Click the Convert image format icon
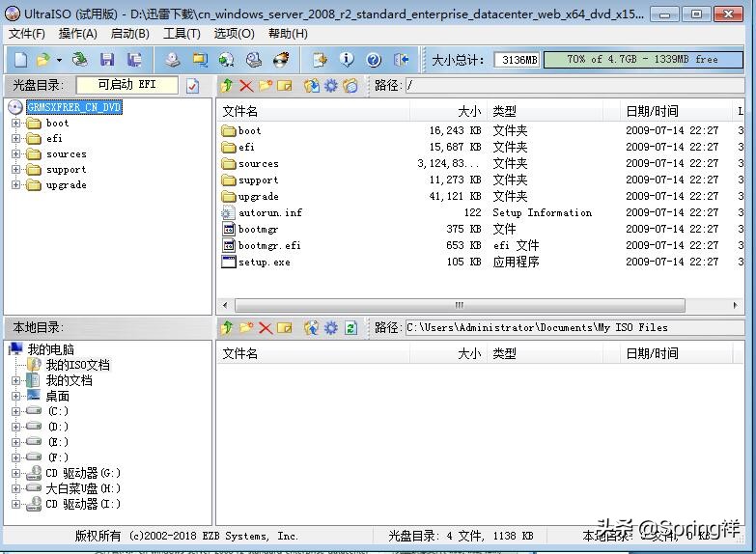This screenshot has width=756, height=554. pyautogui.click(x=227, y=60)
